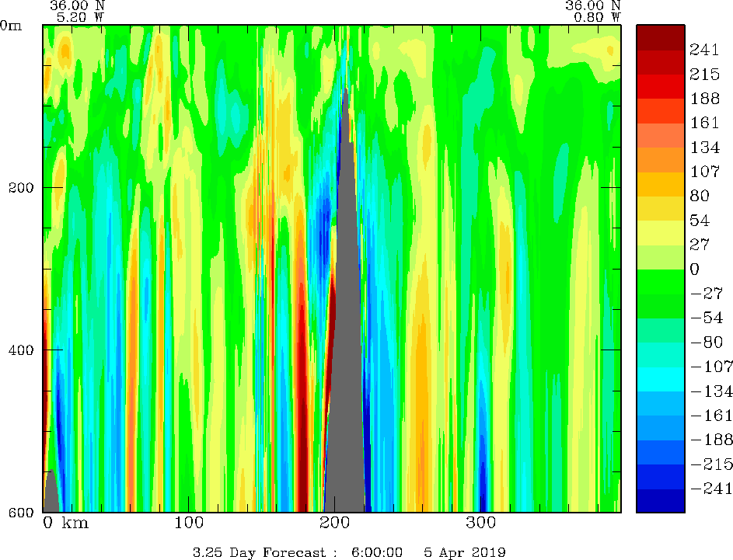Click the distance axis label 300
The image size is (733, 560).
tap(480, 522)
